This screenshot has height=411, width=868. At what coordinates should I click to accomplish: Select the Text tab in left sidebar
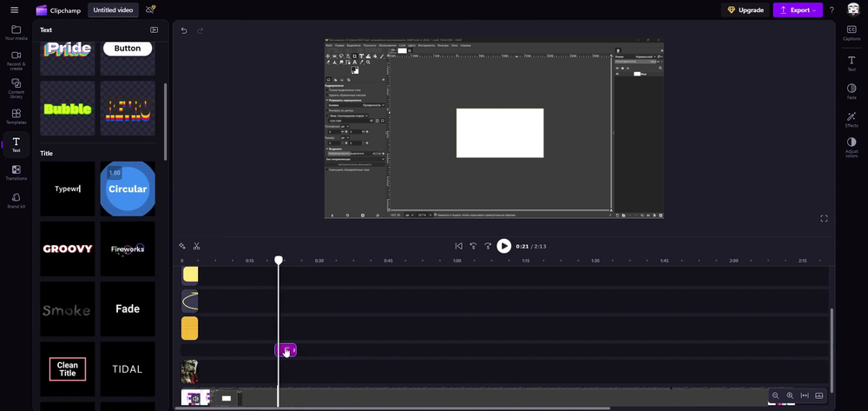[x=16, y=144]
